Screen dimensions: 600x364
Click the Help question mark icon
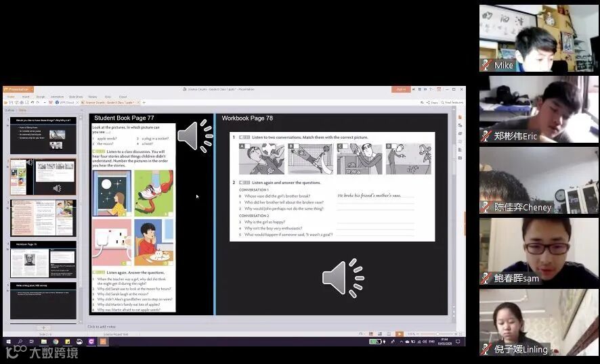pos(431,89)
